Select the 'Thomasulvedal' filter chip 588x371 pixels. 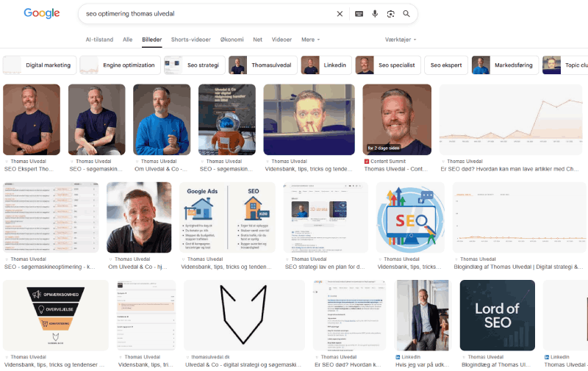(x=263, y=65)
